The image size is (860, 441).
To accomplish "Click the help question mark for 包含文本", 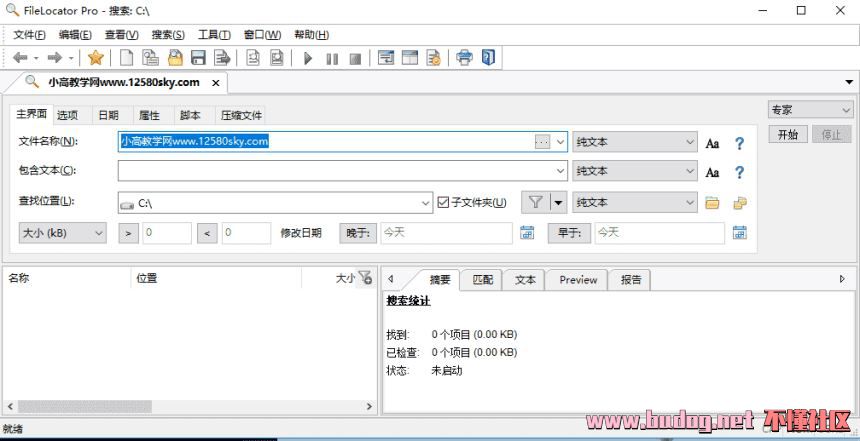I will (x=739, y=172).
